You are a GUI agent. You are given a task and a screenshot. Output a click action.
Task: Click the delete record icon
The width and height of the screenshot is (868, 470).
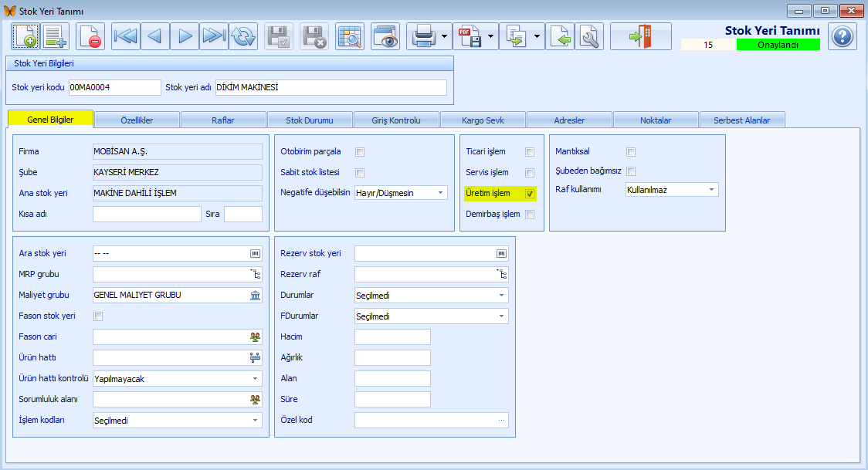[x=90, y=36]
